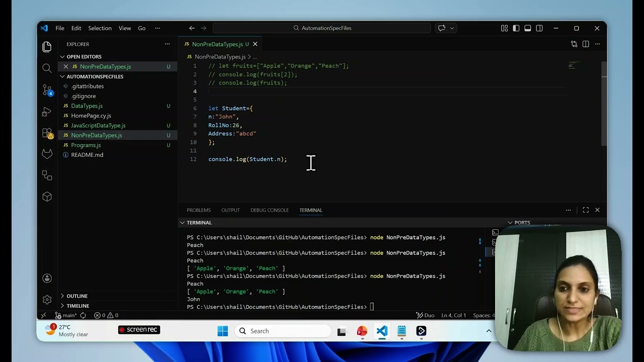Close the NonPreDataTypes.js editor tab
The width and height of the screenshot is (644, 362).
pos(255,44)
